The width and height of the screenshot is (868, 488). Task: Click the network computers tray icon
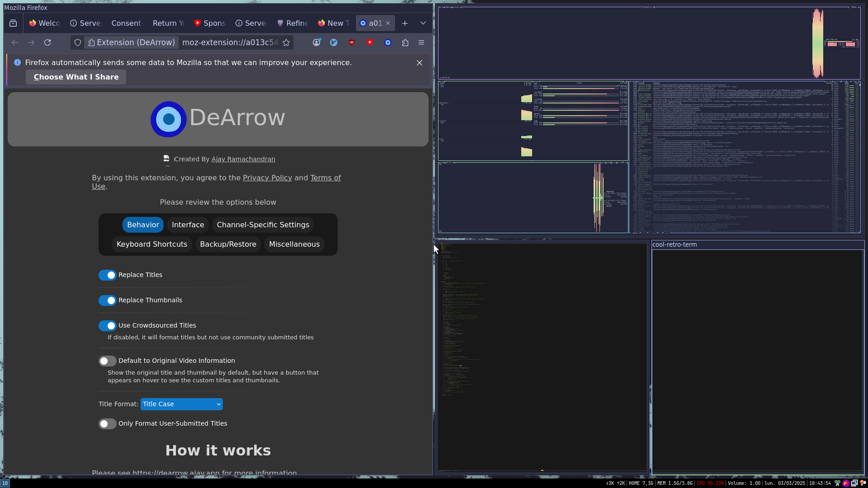click(854, 483)
